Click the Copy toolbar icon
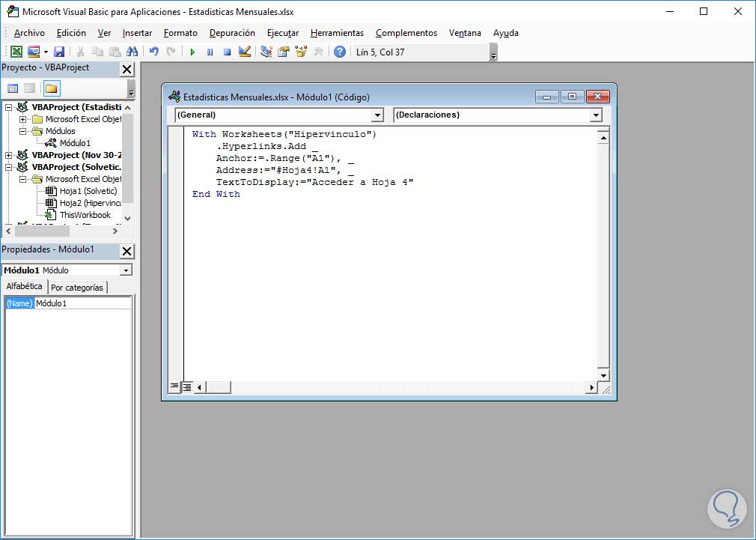This screenshot has width=756, height=540. coord(98,52)
